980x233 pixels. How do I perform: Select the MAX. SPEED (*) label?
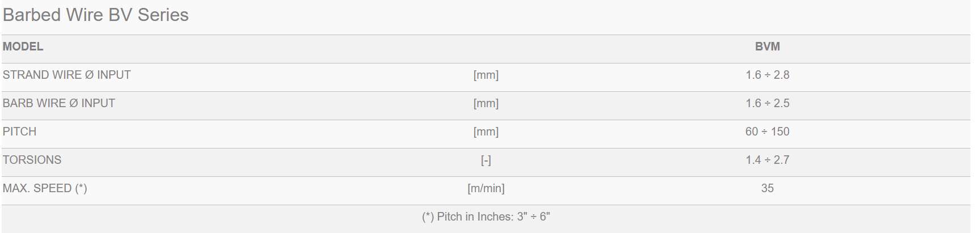[x=45, y=188]
